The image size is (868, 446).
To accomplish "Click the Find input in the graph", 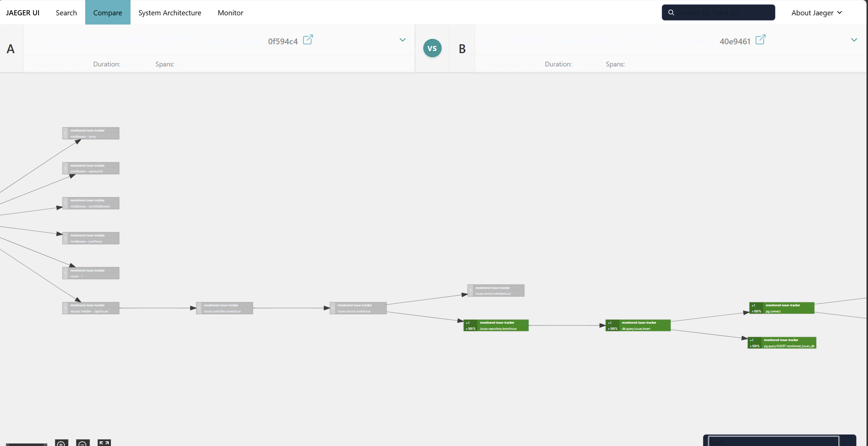I will tap(773, 442).
